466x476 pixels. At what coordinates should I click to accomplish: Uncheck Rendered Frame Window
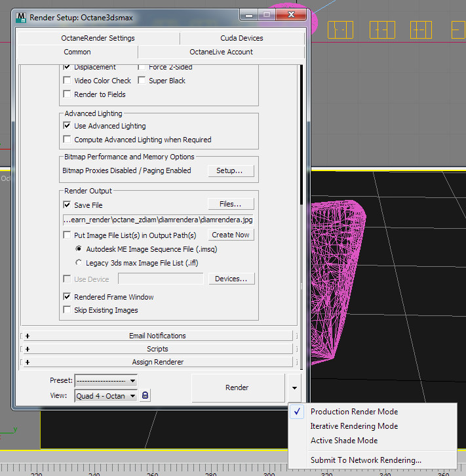pos(67,296)
